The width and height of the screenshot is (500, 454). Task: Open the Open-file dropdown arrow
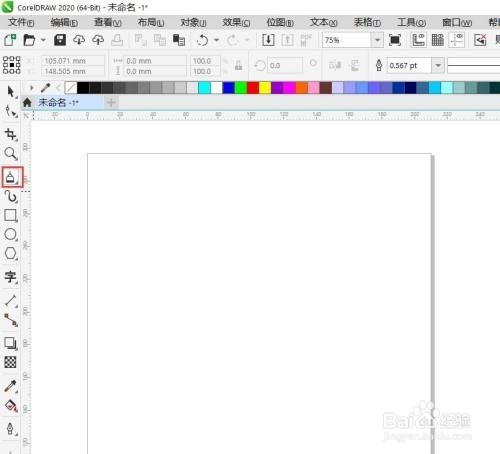pos(43,40)
